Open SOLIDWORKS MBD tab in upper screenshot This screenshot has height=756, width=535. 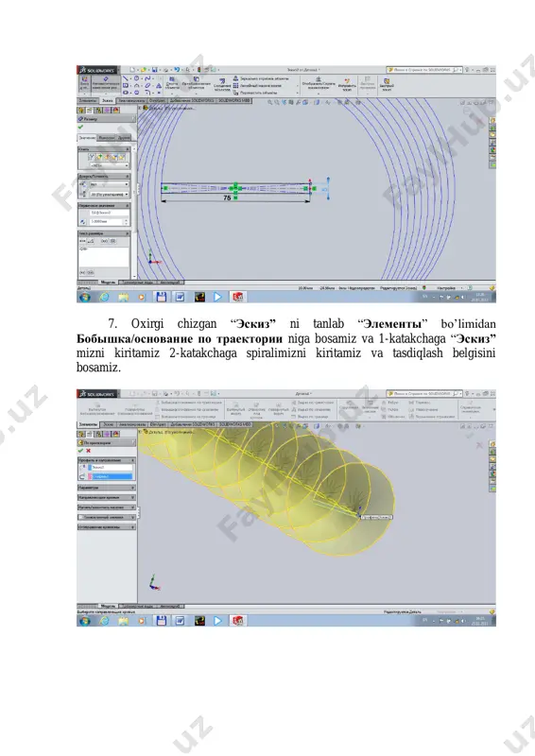[235, 101]
